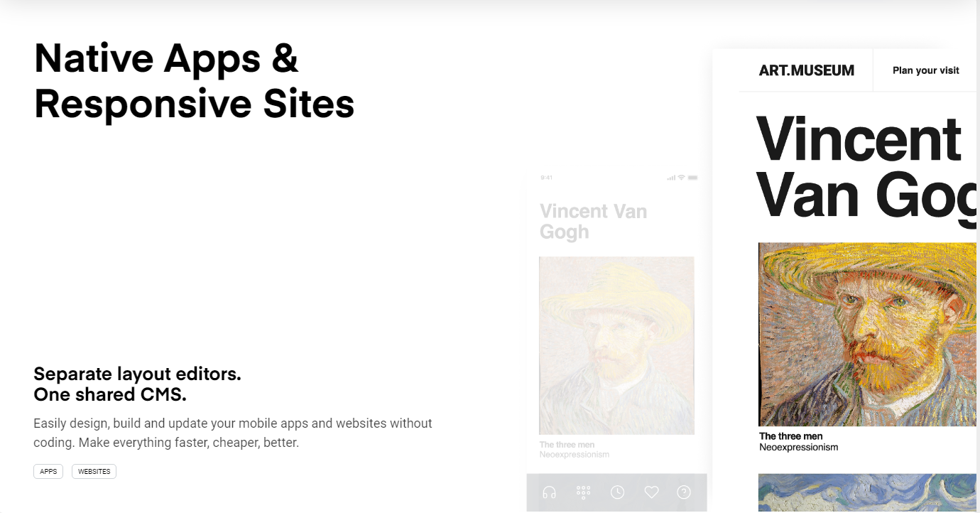Click the ART.MUSEUM logo

[x=806, y=70]
